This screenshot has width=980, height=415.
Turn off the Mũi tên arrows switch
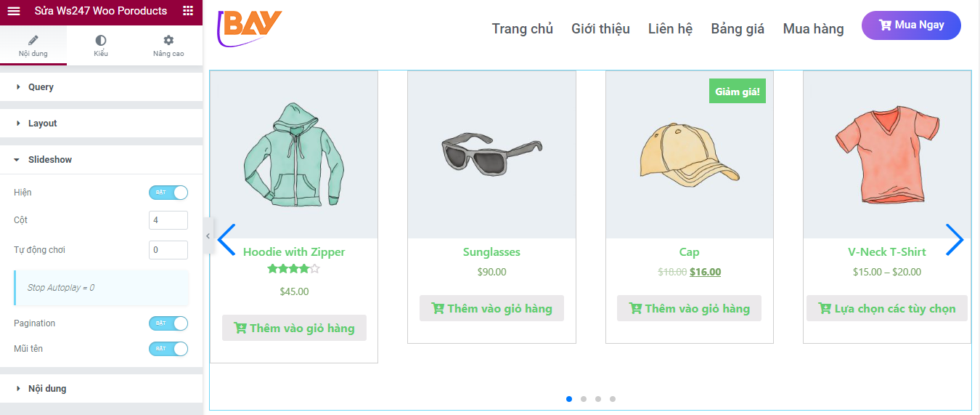coord(168,349)
